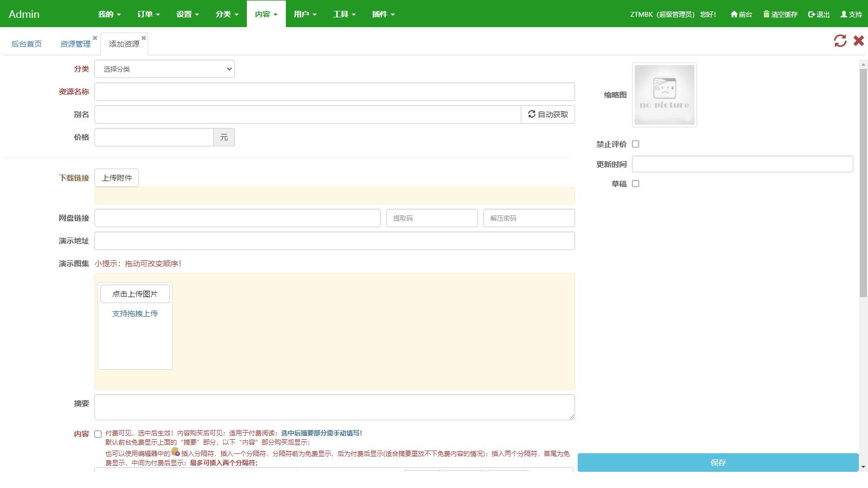The width and height of the screenshot is (868, 488).
Task: Click the home icon beside 前台
Action: click(x=733, y=15)
